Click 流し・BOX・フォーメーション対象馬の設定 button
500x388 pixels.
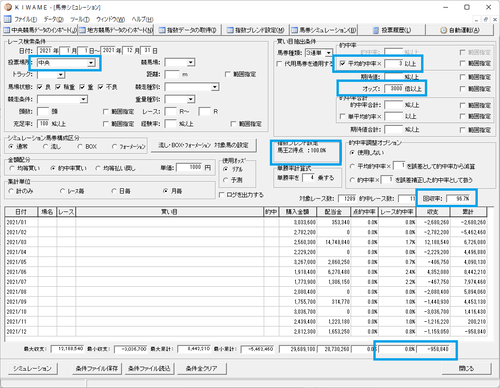tap(203, 145)
